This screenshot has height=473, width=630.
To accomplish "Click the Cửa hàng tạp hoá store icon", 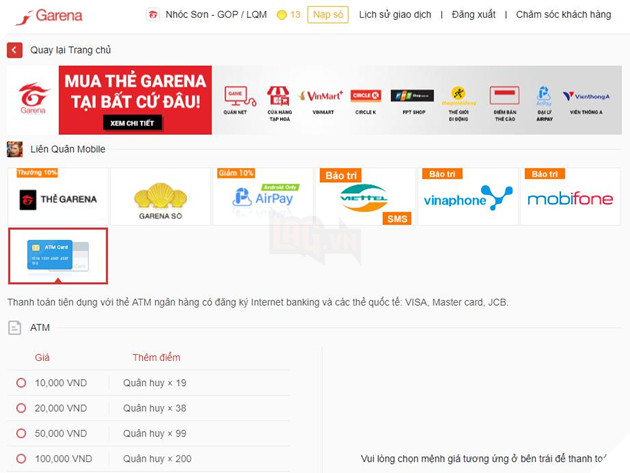I will pos(279,96).
